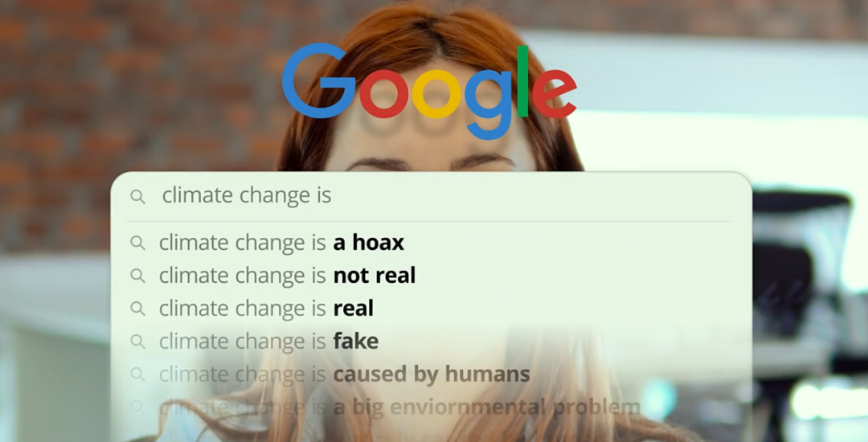This screenshot has width=868, height=442.
Task: Click magnifier icon beside "not real" suggestion
Action: click(x=138, y=276)
